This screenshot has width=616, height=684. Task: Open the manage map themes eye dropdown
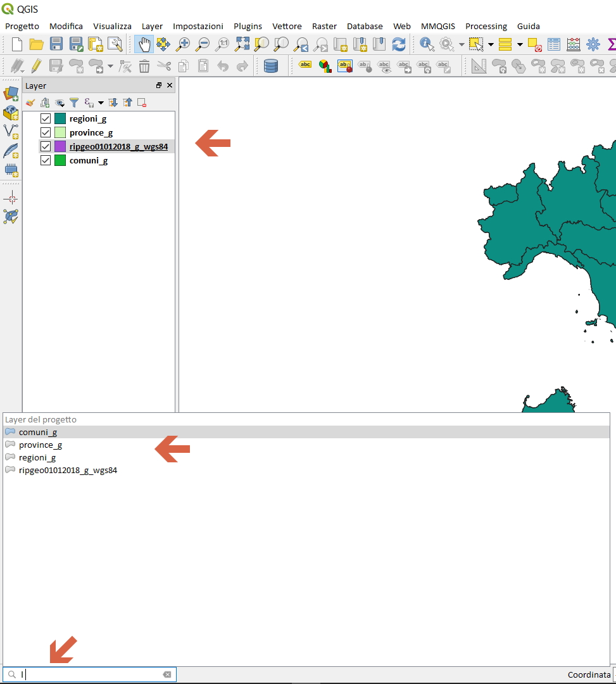(60, 103)
